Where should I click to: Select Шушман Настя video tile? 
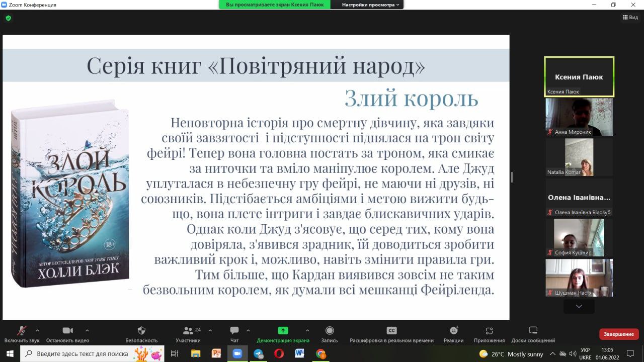579,278
